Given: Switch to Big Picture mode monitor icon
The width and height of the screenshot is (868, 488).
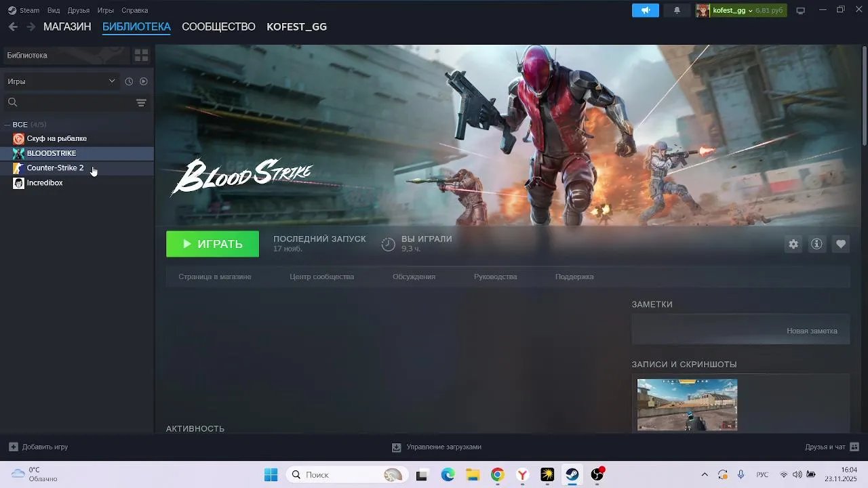Looking at the screenshot, I should [800, 10].
